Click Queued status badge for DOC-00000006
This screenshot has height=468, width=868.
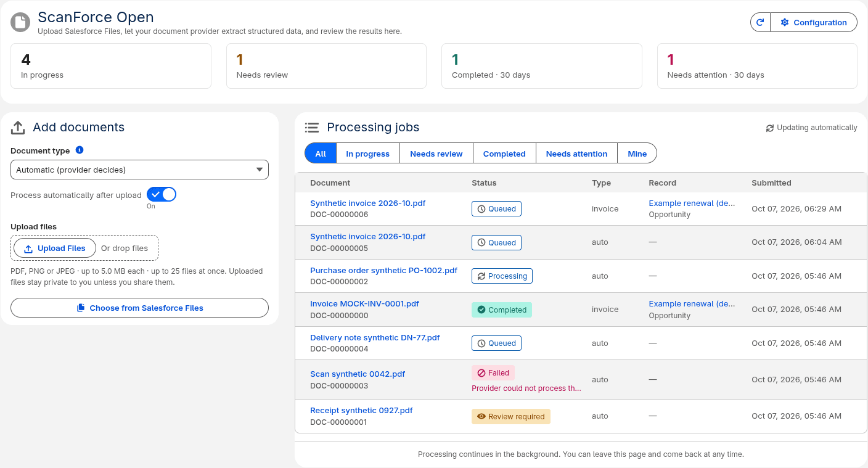[496, 208]
